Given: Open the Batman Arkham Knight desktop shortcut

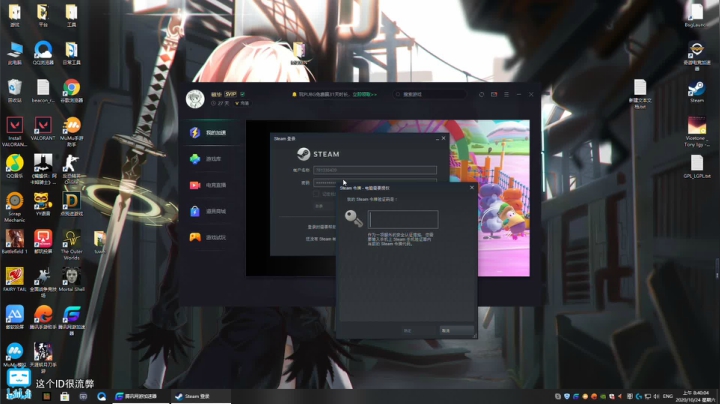Looking at the screenshot, I should (x=43, y=169).
